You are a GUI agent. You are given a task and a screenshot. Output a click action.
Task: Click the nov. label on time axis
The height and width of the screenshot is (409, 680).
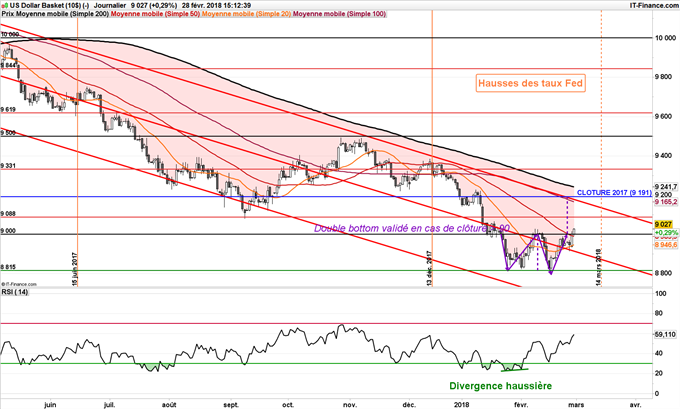click(350, 405)
